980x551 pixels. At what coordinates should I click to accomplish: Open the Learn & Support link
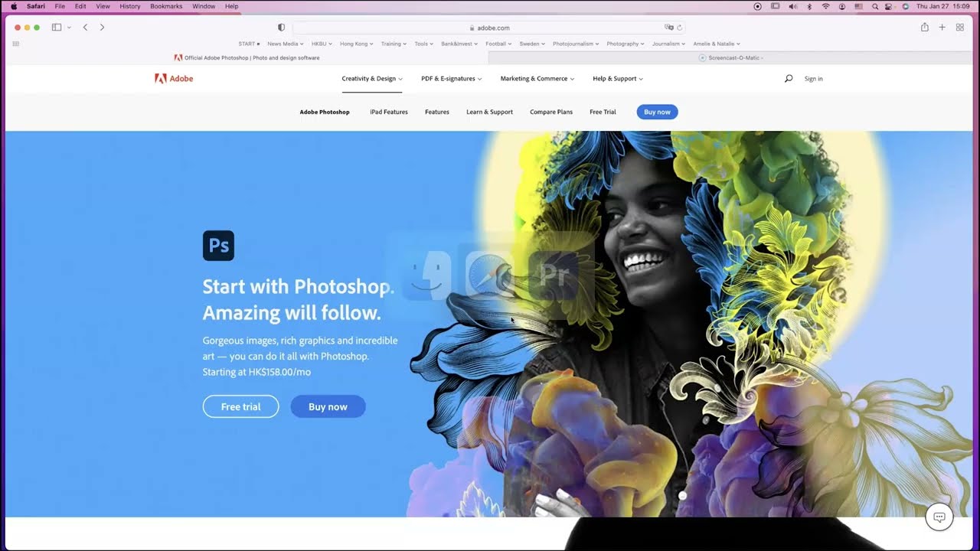(489, 112)
